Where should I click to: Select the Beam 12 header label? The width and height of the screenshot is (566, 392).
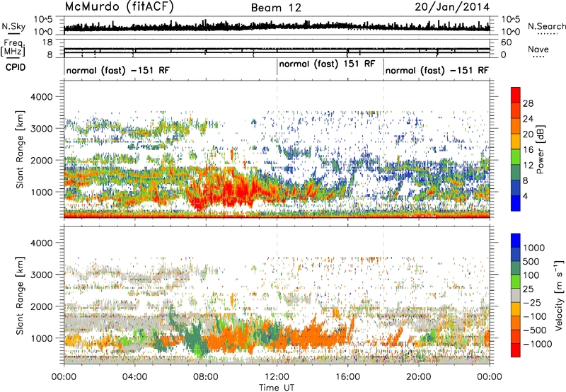point(276,8)
